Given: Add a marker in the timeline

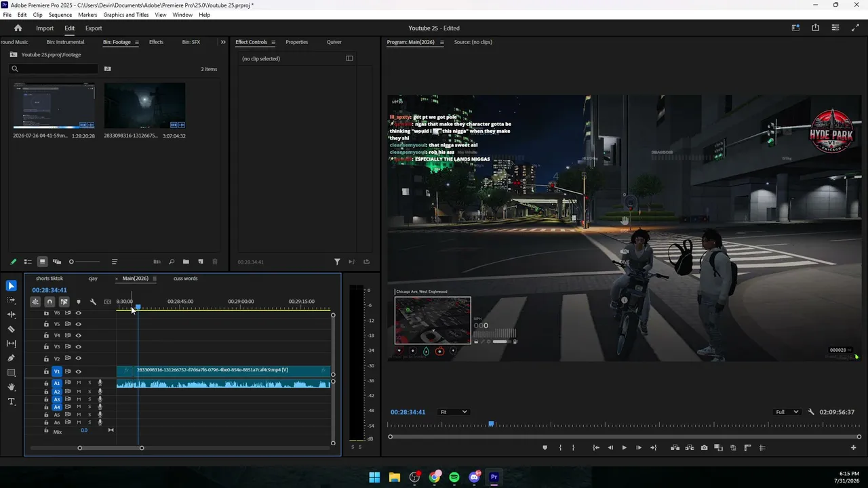Looking at the screenshot, I should (x=79, y=302).
